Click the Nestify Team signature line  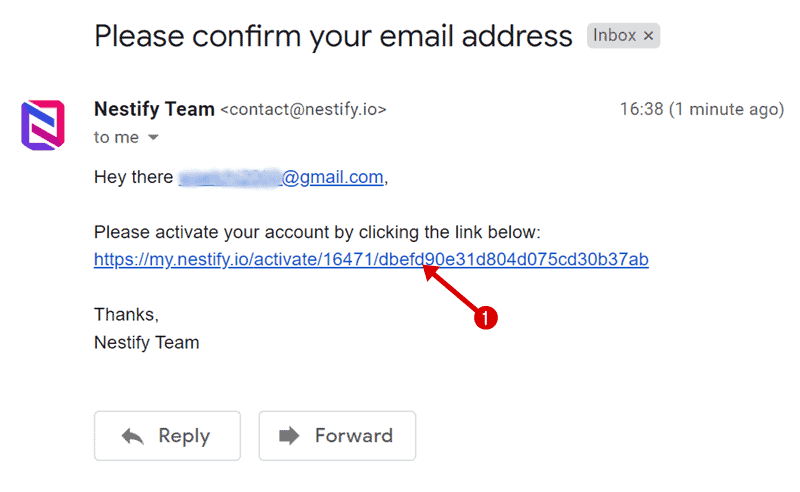[x=146, y=342]
